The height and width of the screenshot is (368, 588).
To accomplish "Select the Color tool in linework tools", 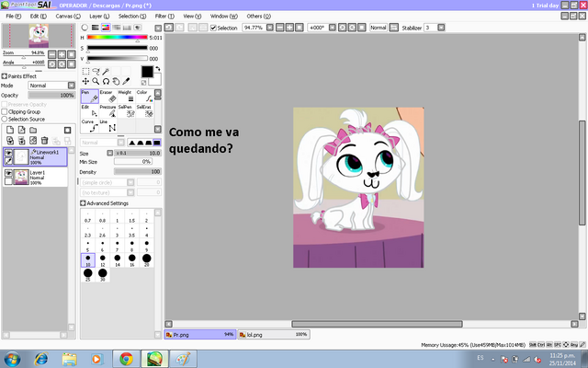I will click(x=145, y=97).
